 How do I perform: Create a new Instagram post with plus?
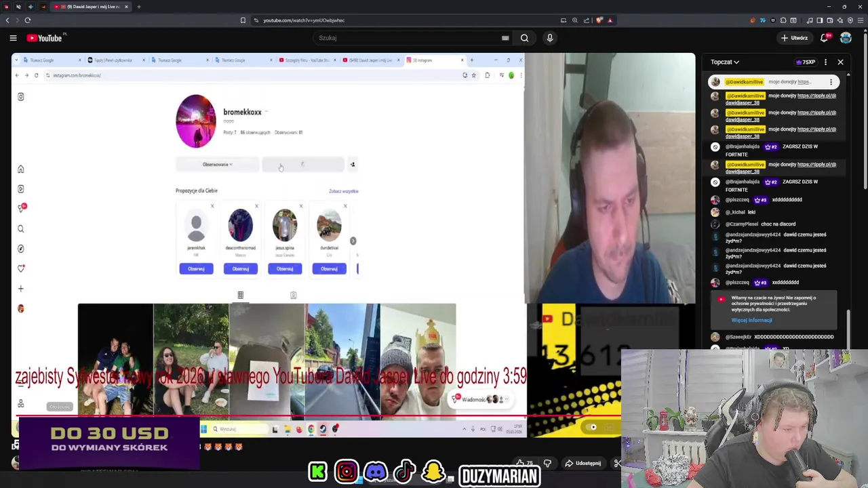click(21, 289)
